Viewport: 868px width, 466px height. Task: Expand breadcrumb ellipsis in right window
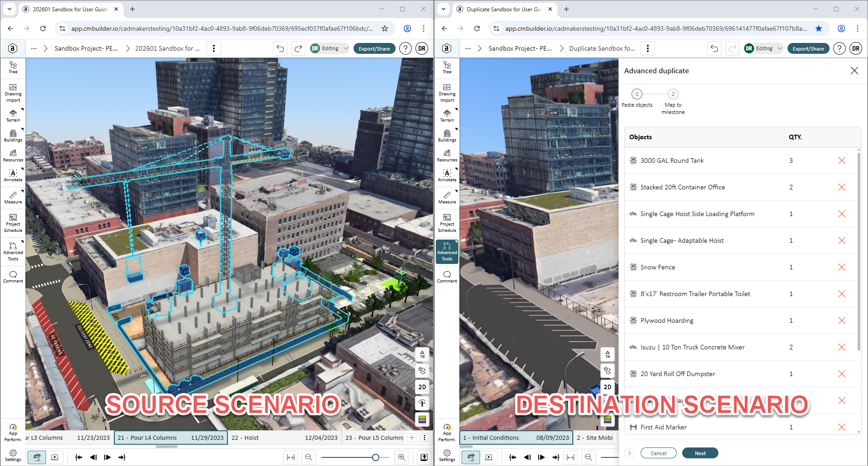click(468, 48)
